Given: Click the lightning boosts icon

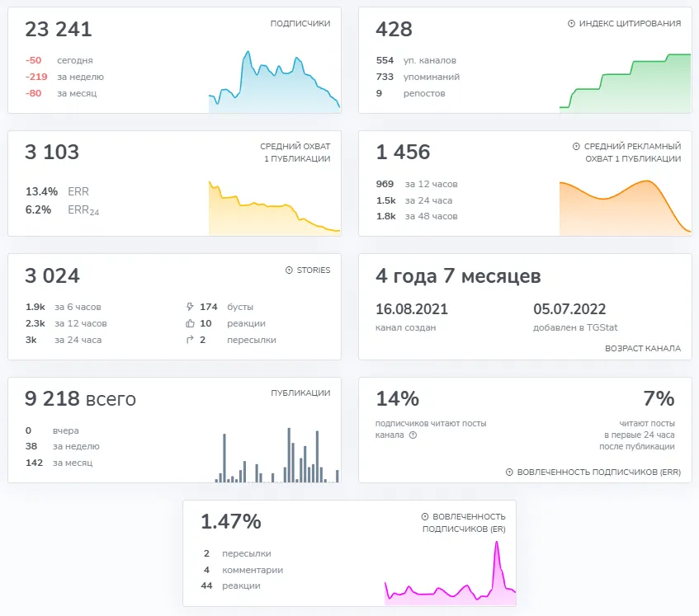Looking at the screenshot, I should click(x=190, y=307).
